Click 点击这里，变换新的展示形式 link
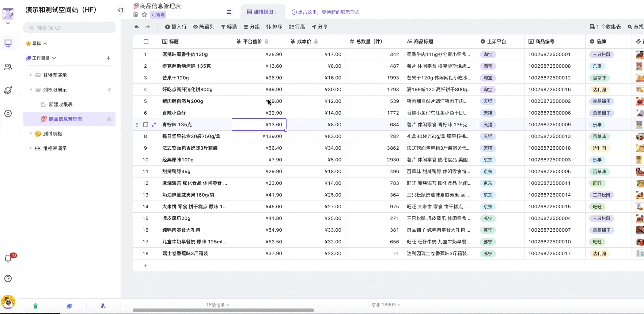Viewport: 644px width, 314px height. click(326, 12)
